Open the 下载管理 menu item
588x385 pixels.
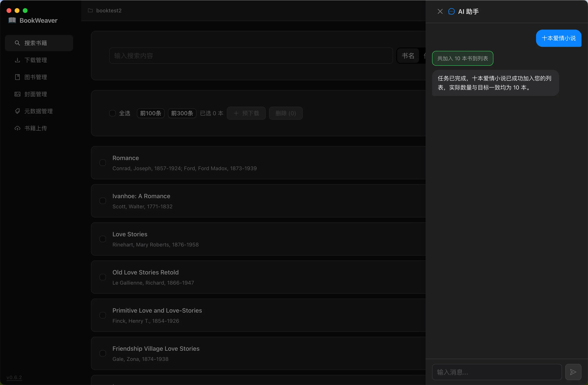pos(36,60)
